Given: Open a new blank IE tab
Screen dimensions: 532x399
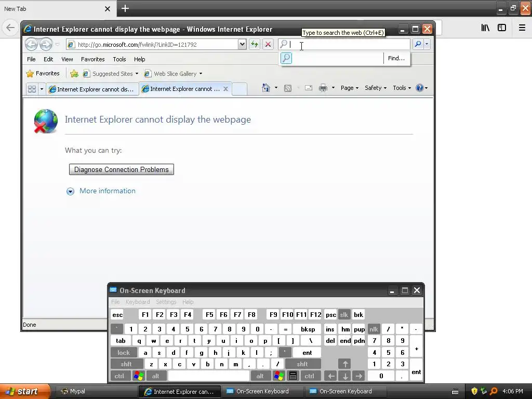Looking at the screenshot, I should (240, 89).
